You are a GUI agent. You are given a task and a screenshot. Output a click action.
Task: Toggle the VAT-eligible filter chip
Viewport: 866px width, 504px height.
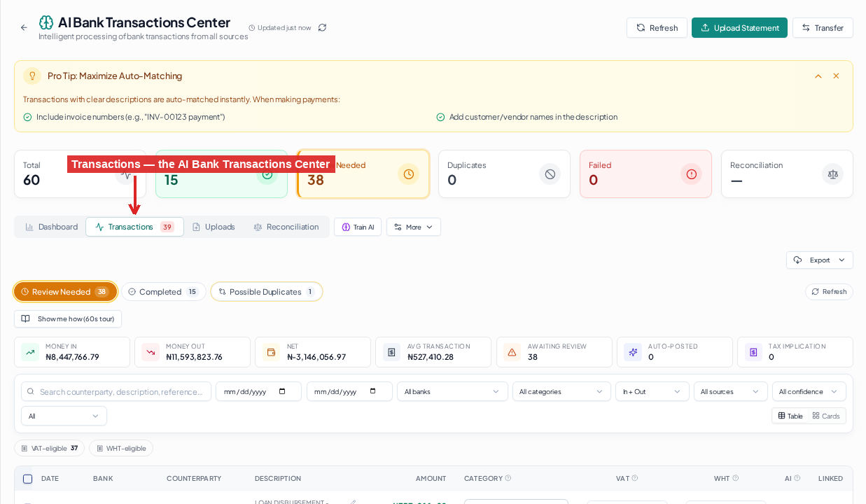[x=49, y=448]
